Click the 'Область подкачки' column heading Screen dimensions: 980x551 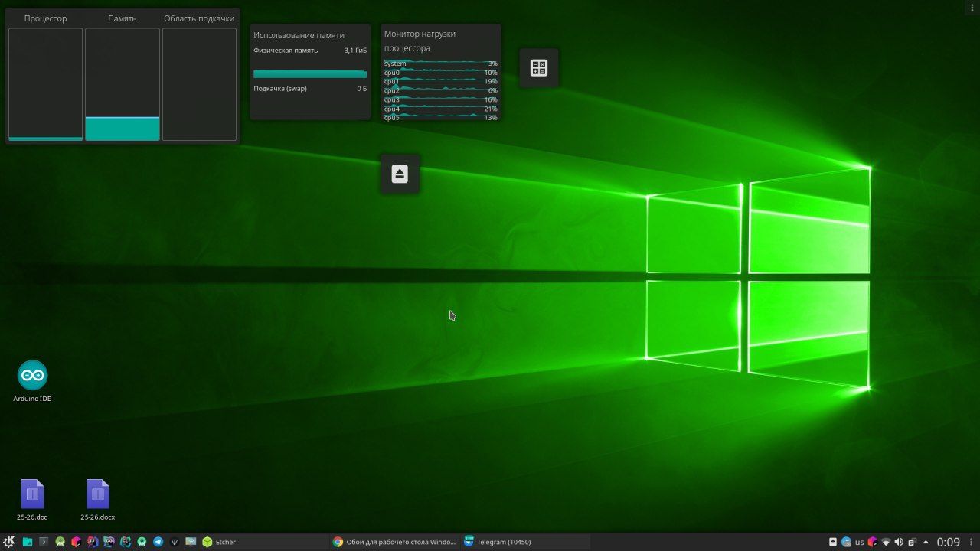pyautogui.click(x=199, y=18)
